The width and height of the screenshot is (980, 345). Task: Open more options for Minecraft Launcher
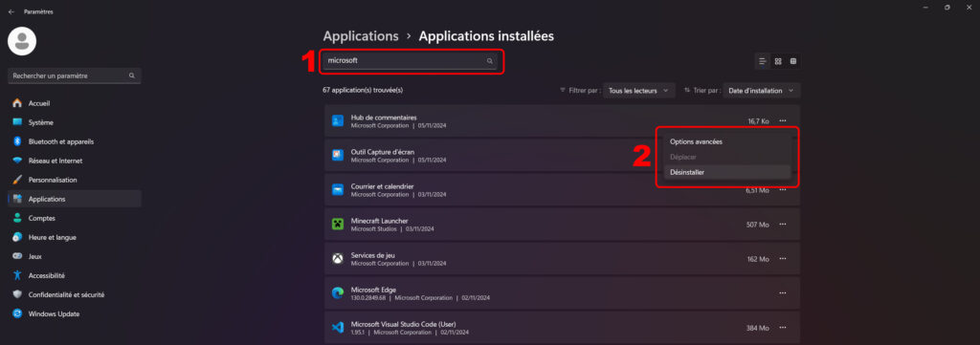(x=783, y=225)
